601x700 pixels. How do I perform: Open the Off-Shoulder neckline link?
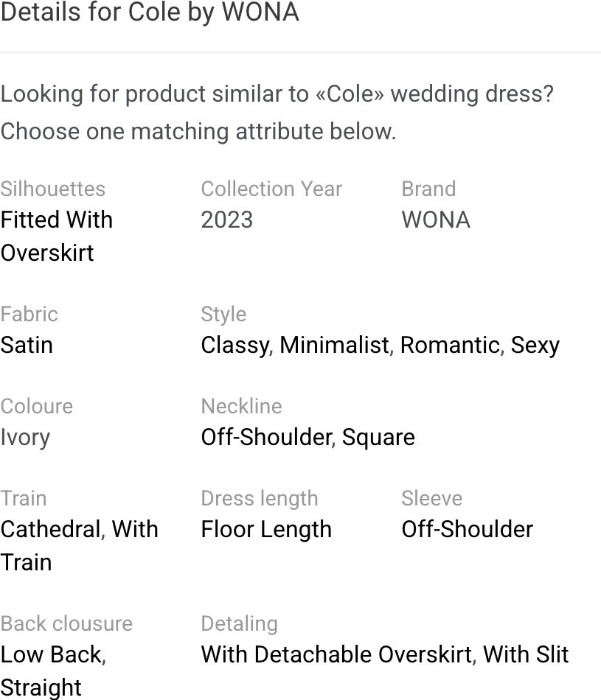pyautogui.click(x=268, y=437)
